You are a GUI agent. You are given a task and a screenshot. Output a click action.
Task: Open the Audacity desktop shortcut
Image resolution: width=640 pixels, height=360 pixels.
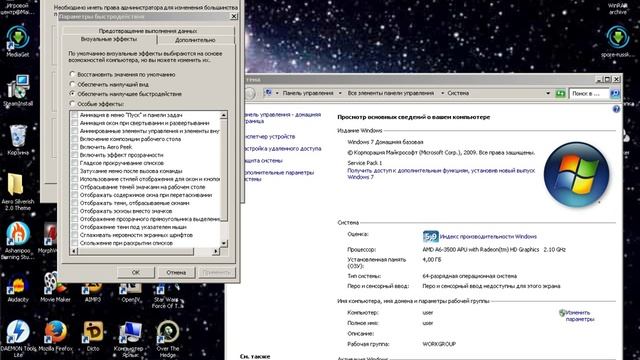point(18,288)
